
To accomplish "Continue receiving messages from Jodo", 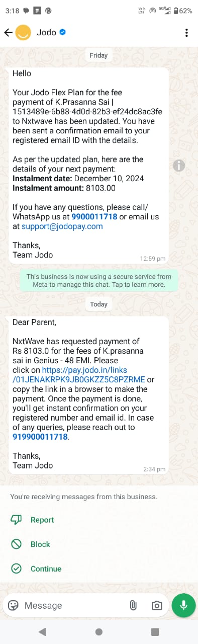I will point(36,569).
